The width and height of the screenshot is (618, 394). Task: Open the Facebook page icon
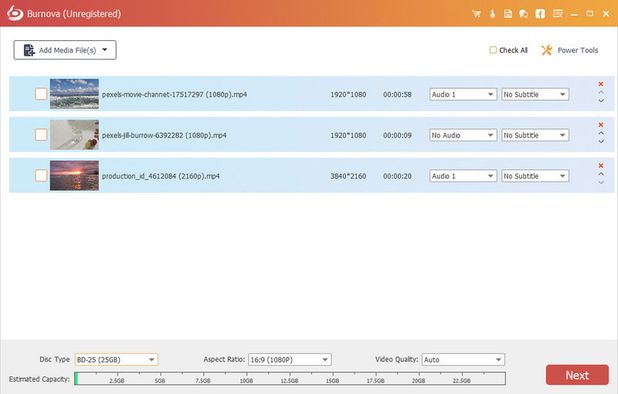[540, 14]
